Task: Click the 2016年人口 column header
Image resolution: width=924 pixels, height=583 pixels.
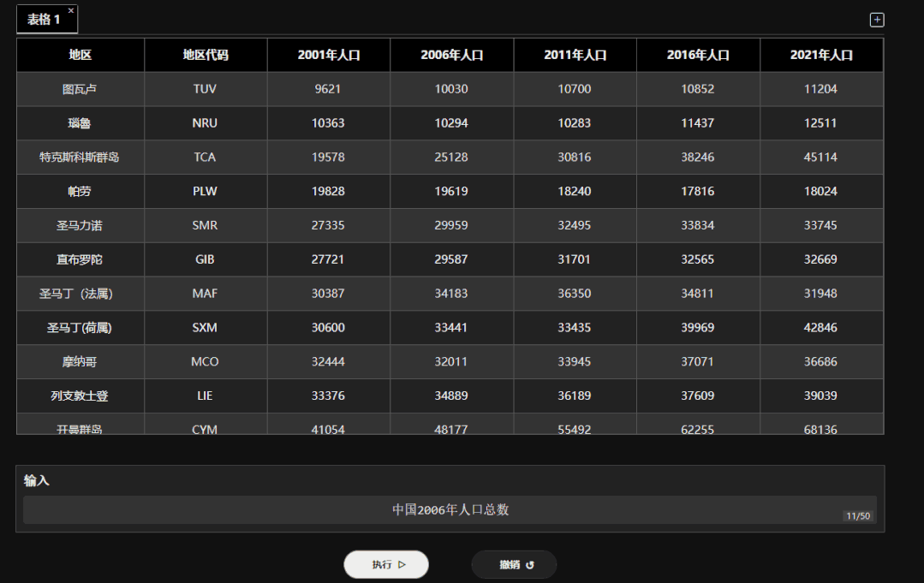Action: 698,56
